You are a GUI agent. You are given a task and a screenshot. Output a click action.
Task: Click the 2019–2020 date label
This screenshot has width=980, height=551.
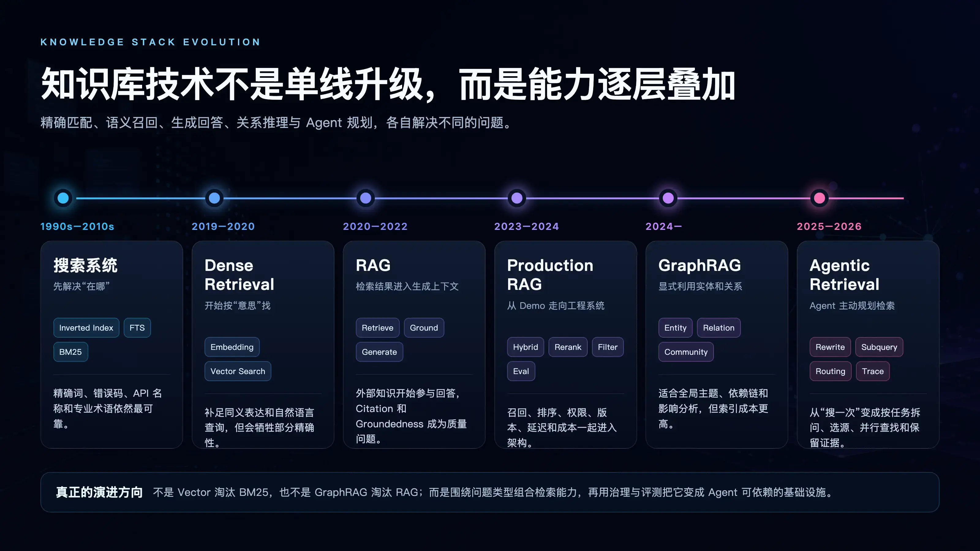223,227
